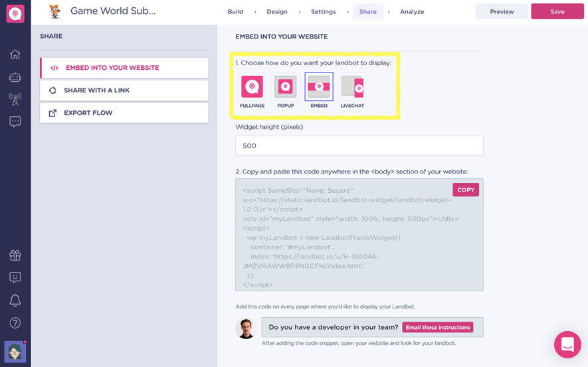Open Export Flow section
The height and width of the screenshot is (367, 588).
click(124, 113)
